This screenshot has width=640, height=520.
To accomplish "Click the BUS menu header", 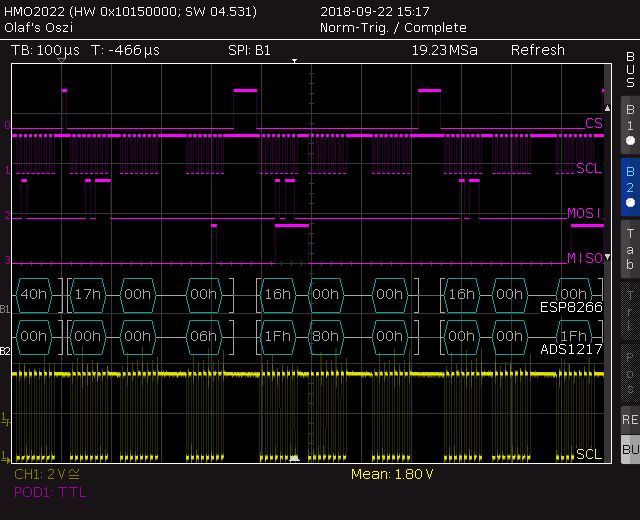I will point(629,69).
